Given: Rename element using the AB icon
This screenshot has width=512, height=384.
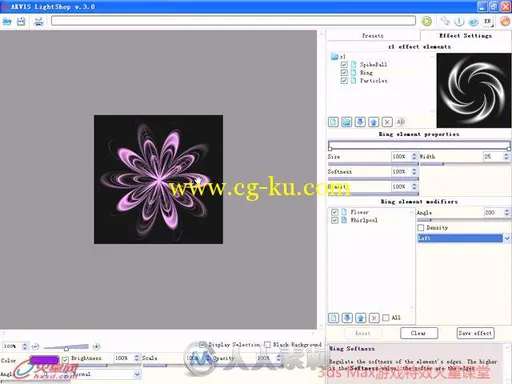Looking at the screenshot, I should (400, 122).
